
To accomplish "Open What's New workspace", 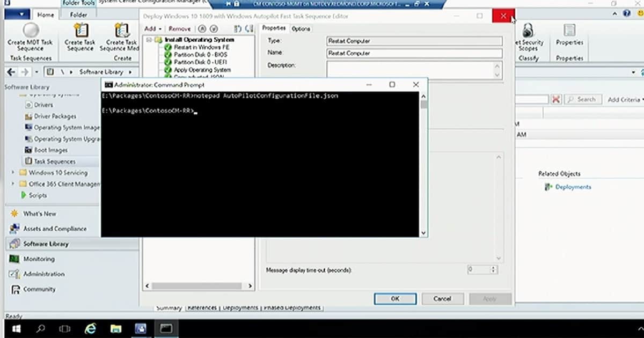I will pyautogui.click(x=33, y=214).
